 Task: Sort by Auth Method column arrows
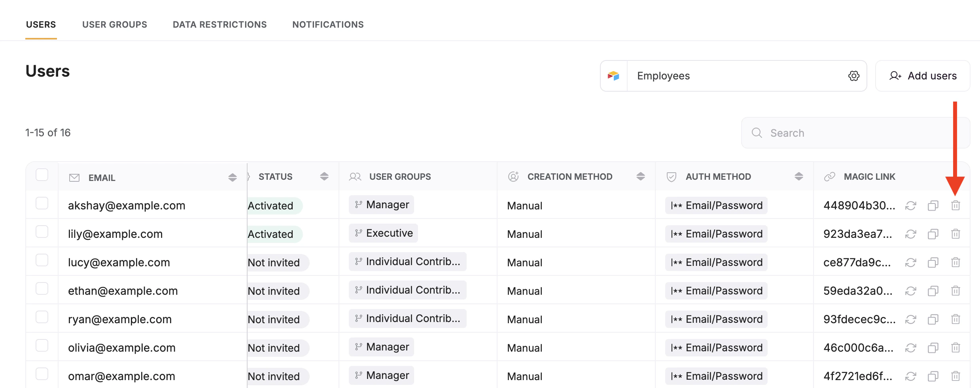(x=799, y=176)
